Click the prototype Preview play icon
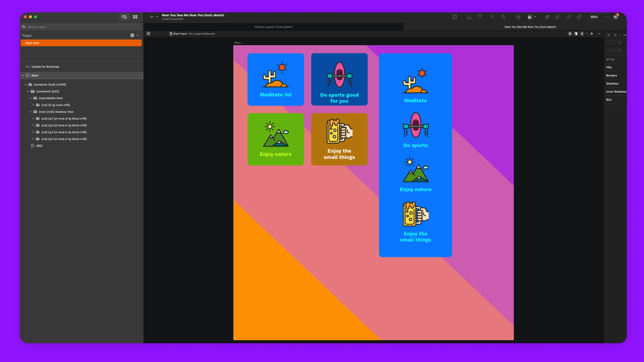This screenshot has width=644, height=362. pos(592,34)
